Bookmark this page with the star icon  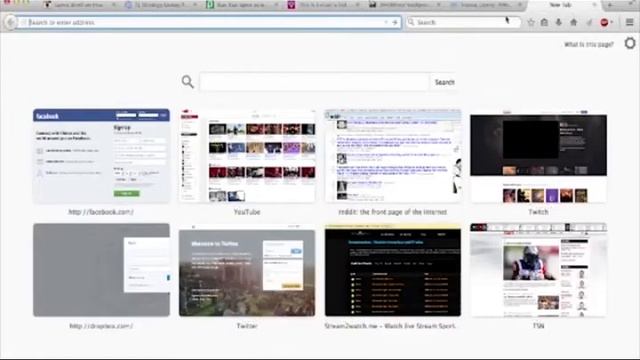[x=531, y=22]
